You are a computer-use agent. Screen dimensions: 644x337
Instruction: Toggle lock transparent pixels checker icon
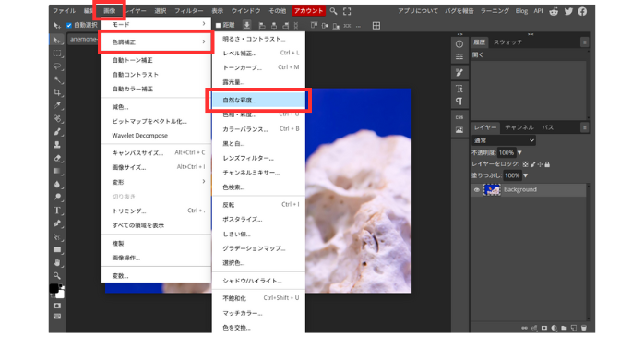click(525, 164)
